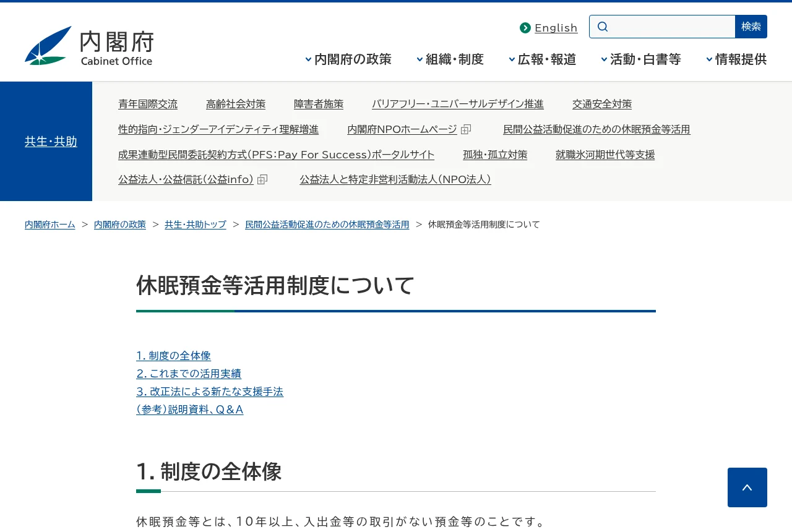Expand the 組織・制度 menu

tap(450, 59)
